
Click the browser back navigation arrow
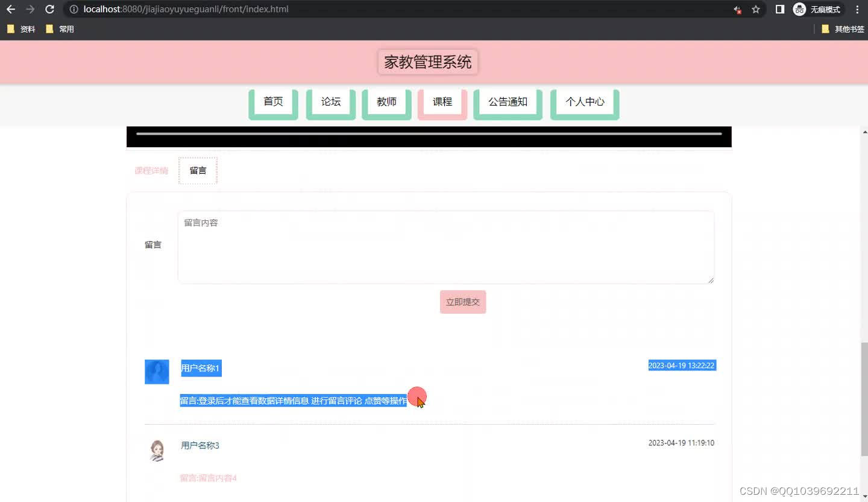tap(10, 9)
